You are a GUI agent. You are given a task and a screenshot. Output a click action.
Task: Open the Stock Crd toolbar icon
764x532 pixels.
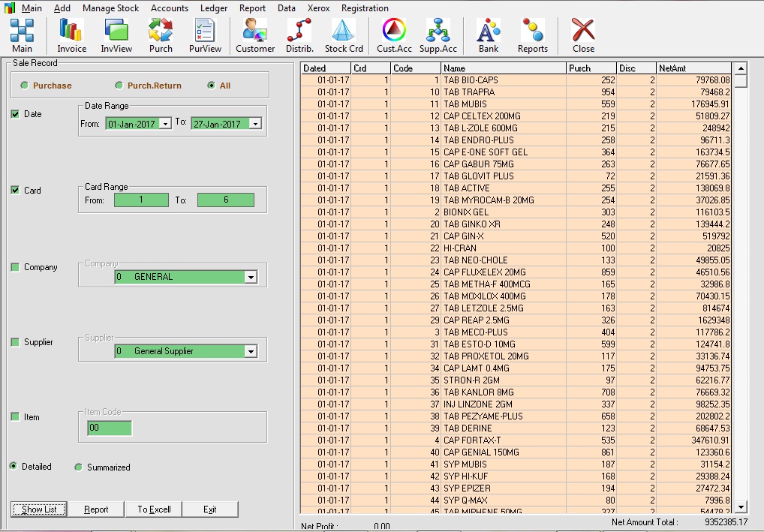tap(344, 35)
